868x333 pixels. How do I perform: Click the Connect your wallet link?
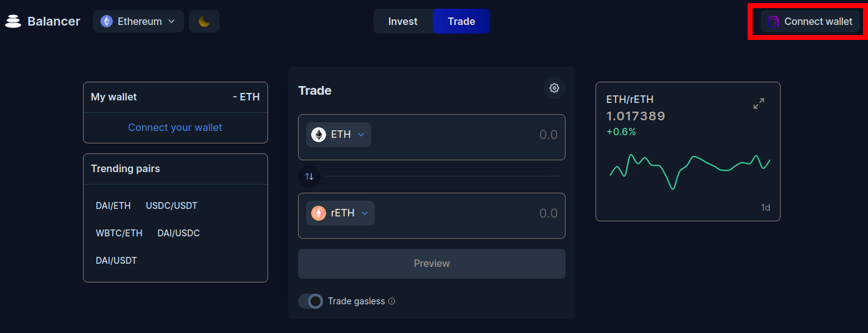click(175, 127)
